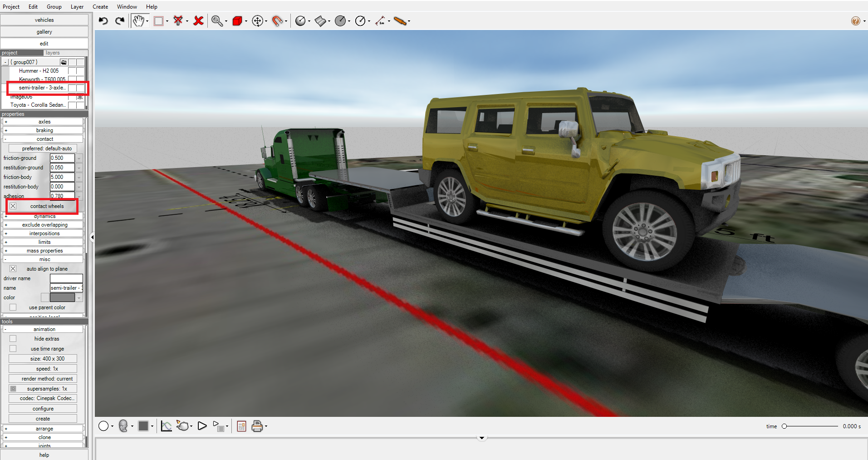Toggle the contact wheels checkbox

tap(13, 206)
